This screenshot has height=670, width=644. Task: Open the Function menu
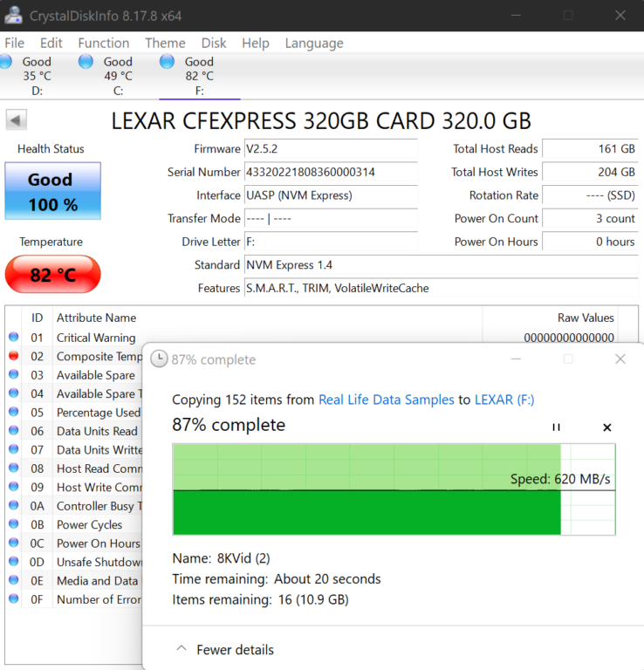103,43
